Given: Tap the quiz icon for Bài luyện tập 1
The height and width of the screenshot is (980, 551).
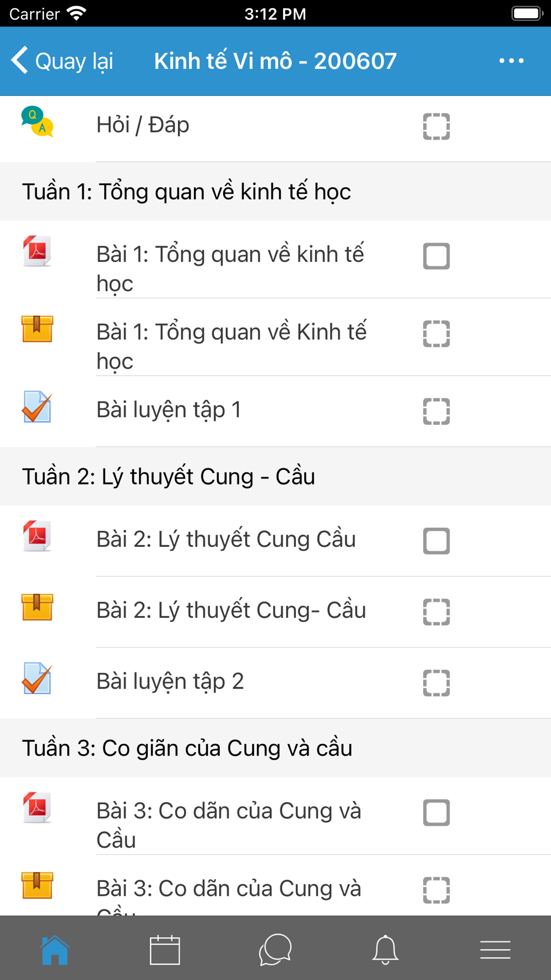Looking at the screenshot, I should [x=37, y=407].
